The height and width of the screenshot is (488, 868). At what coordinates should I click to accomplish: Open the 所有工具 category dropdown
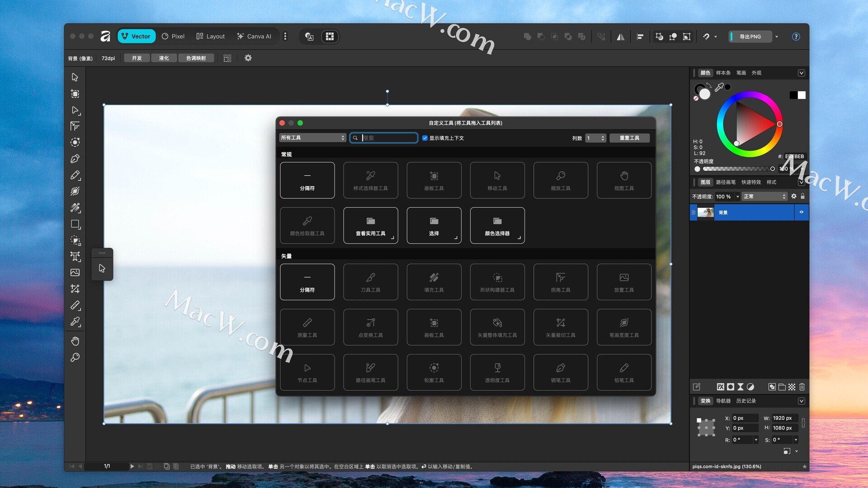[x=312, y=138]
